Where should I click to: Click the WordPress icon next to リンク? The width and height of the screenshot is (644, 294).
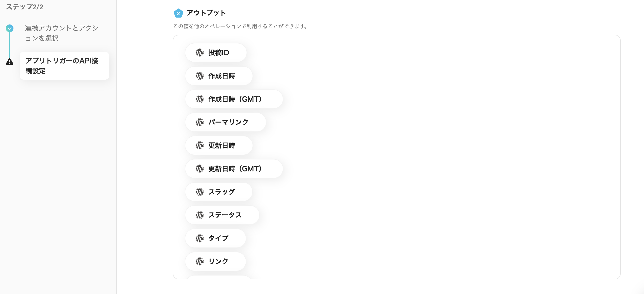point(200,261)
